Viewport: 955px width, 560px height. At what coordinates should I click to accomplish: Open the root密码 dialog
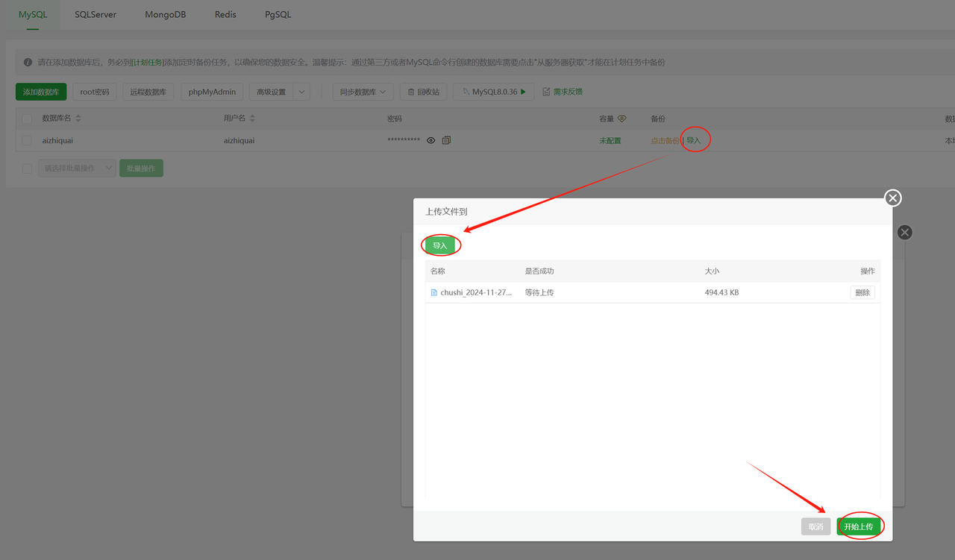[95, 92]
